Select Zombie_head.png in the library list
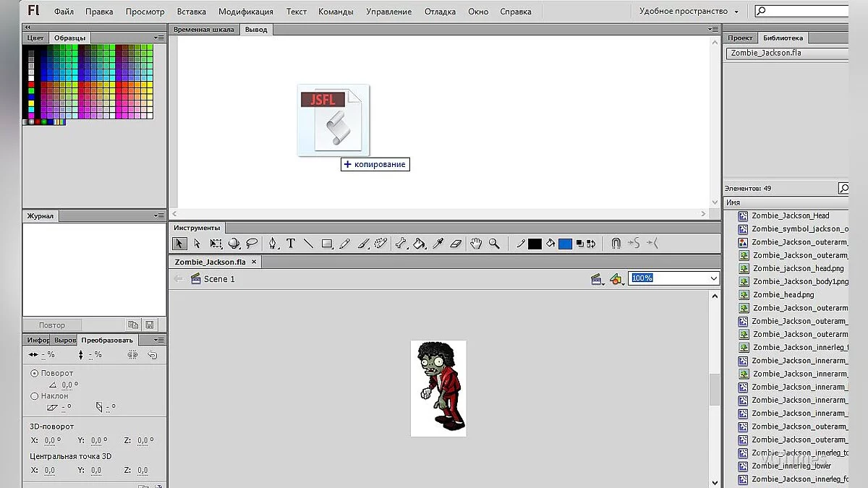Viewport: 868px width, 488px height. click(x=783, y=295)
